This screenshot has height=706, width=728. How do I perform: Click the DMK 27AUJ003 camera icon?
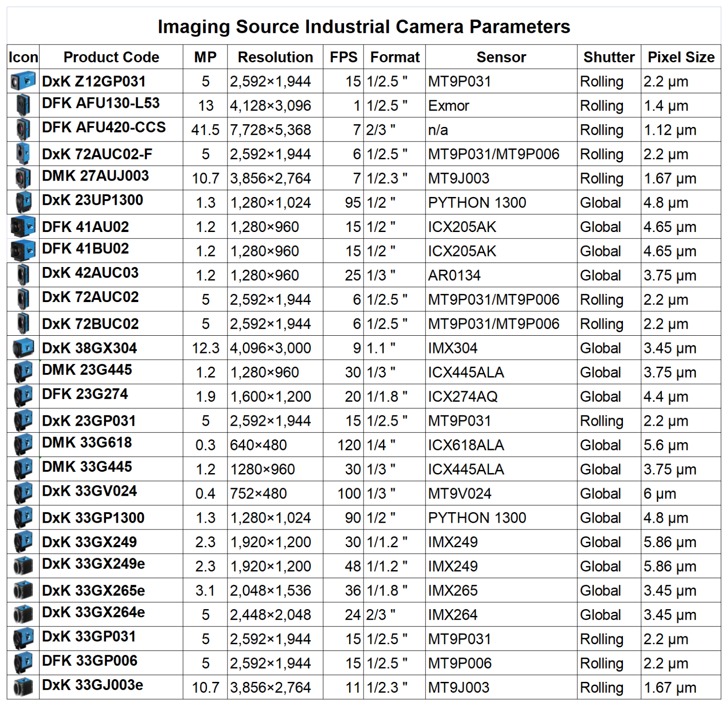point(23,178)
